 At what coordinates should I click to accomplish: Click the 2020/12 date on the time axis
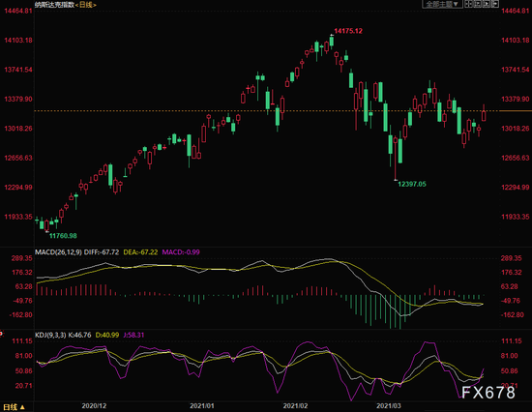tap(94, 406)
